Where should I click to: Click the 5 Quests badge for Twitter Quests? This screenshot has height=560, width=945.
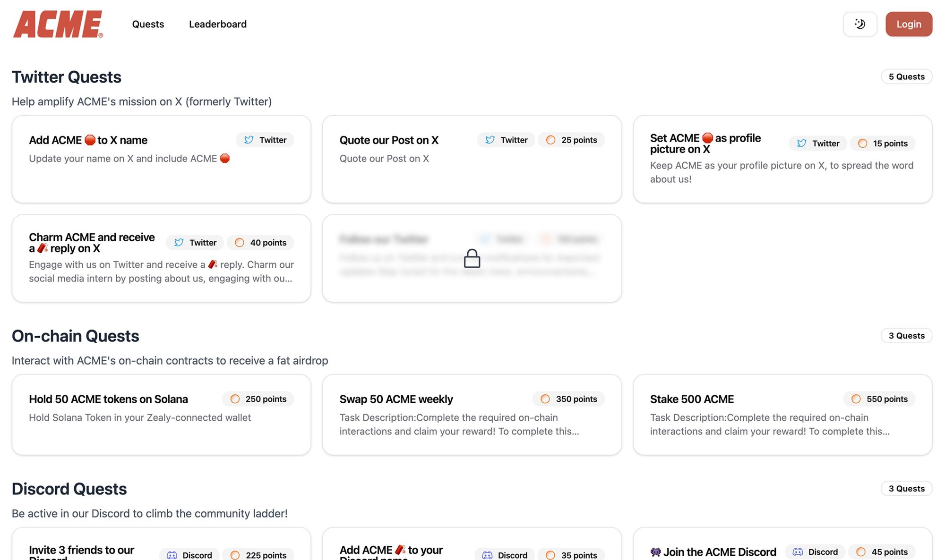[906, 76]
